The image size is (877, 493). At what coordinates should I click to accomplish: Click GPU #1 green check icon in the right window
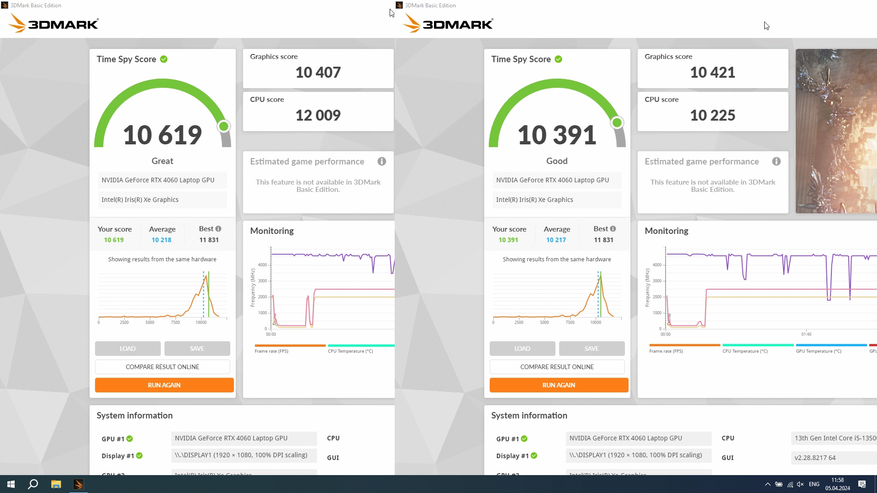[524, 439]
